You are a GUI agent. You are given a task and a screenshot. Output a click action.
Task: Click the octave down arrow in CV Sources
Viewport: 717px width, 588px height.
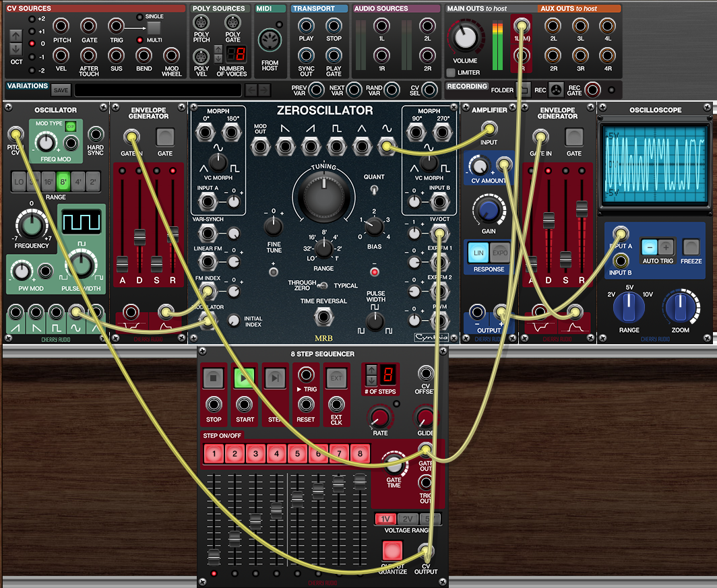point(16,49)
